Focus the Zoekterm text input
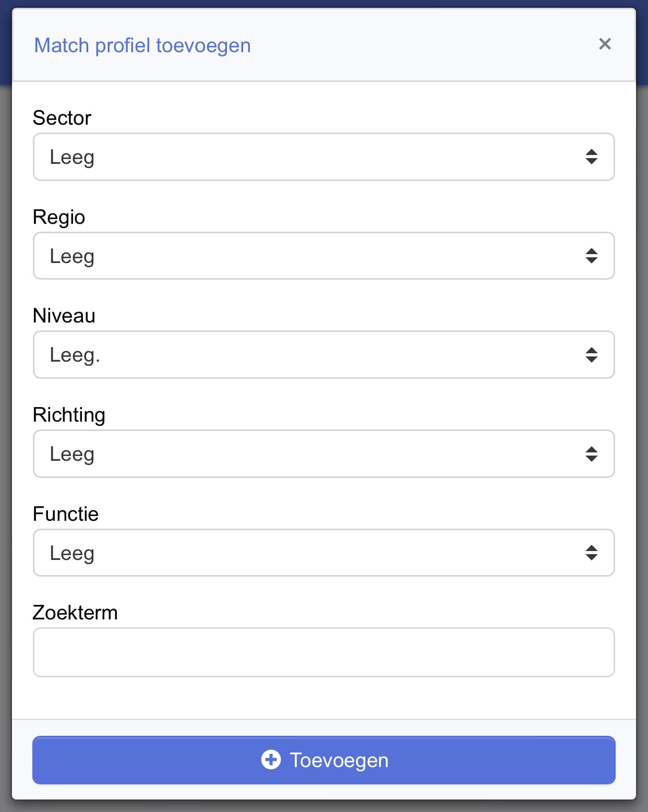The width and height of the screenshot is (648, 812). click(x=323, y=652)
